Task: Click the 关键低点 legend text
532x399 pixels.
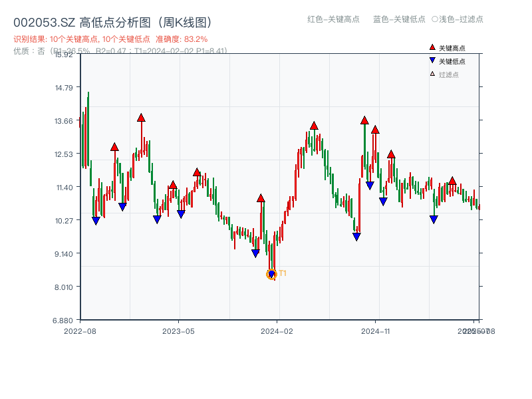Action: pos(452,61)
